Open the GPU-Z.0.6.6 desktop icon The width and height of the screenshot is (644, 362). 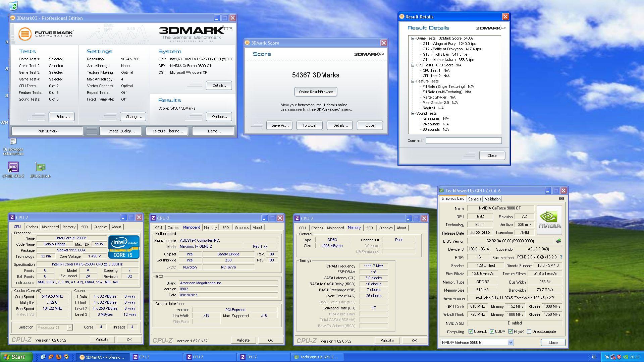[40, 170]
